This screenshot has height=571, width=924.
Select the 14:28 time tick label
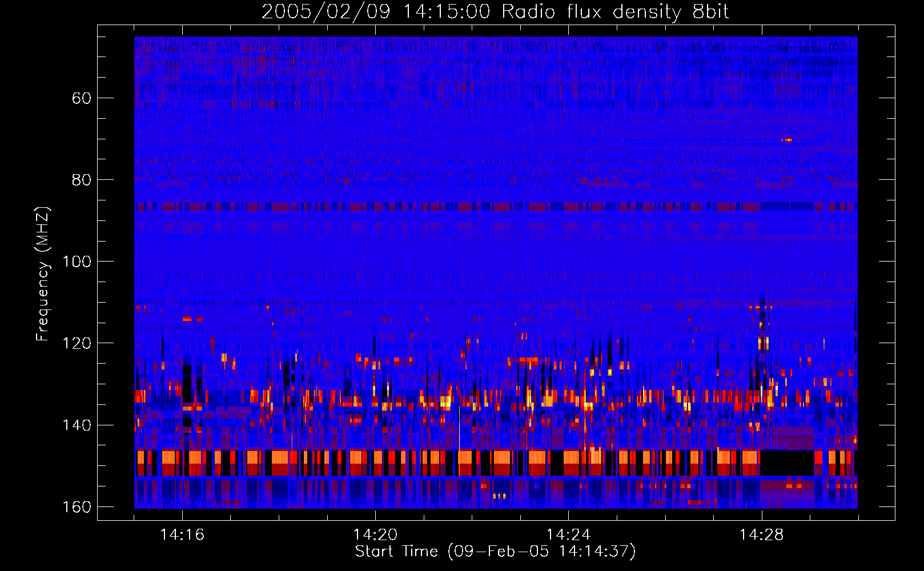(x=761, y=535)
